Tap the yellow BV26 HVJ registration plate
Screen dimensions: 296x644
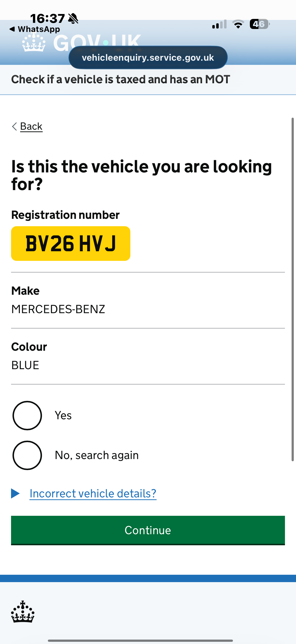(x=71, y=243)
